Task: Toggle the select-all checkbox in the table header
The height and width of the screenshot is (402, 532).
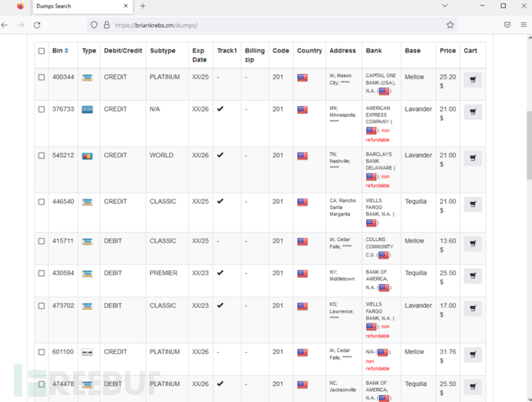Action: pos(42,51)
